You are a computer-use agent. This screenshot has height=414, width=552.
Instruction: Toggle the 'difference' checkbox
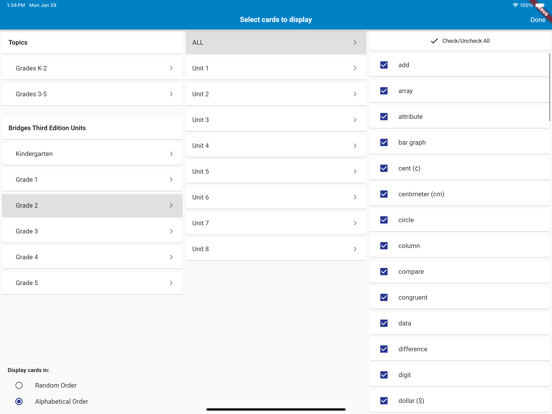[x=384, y=349]
